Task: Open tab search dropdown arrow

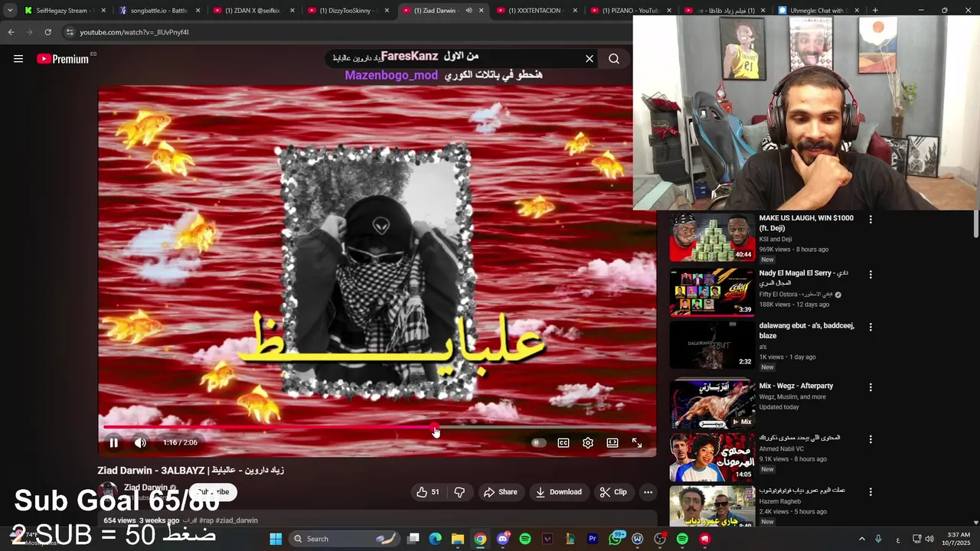Action: pos(10,11)
